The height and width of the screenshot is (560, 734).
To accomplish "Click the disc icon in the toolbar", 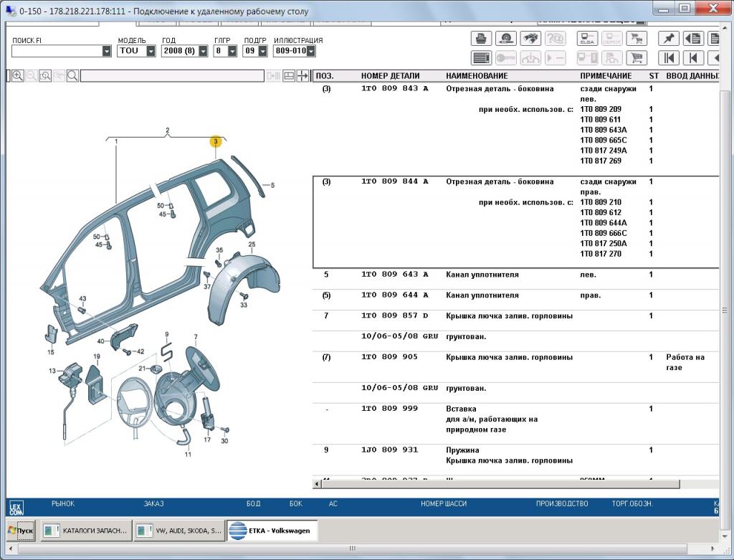I will coord(505,39).
